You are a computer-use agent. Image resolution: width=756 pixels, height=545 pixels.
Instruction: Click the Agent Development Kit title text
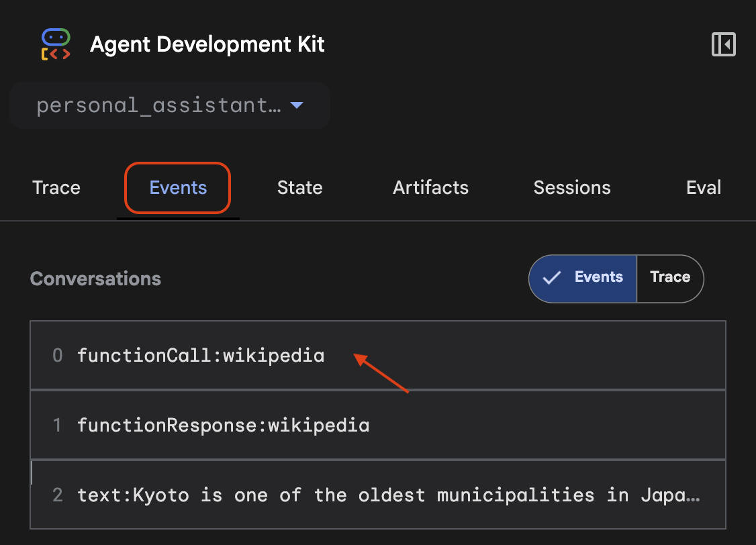(207, 44)
